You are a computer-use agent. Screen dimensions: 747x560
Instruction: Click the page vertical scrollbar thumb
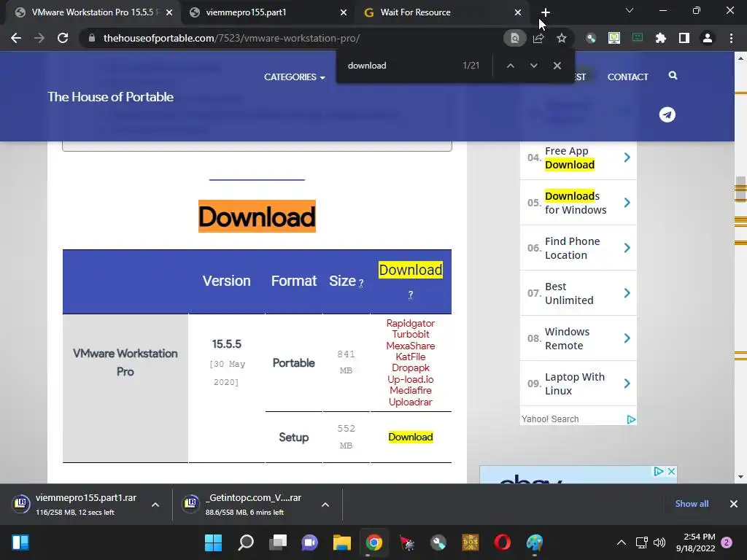tap(740, 190)
